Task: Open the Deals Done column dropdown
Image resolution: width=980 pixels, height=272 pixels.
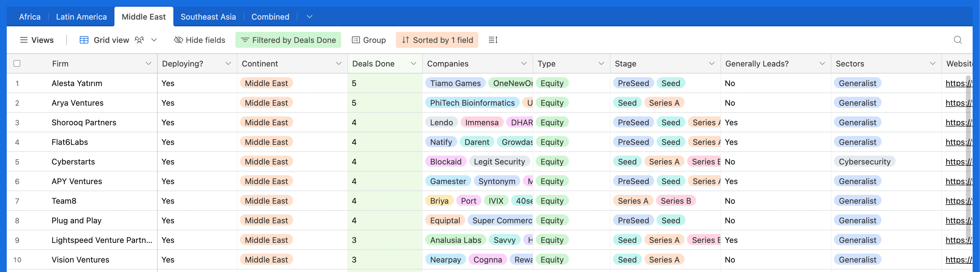Action: [414, 63]
